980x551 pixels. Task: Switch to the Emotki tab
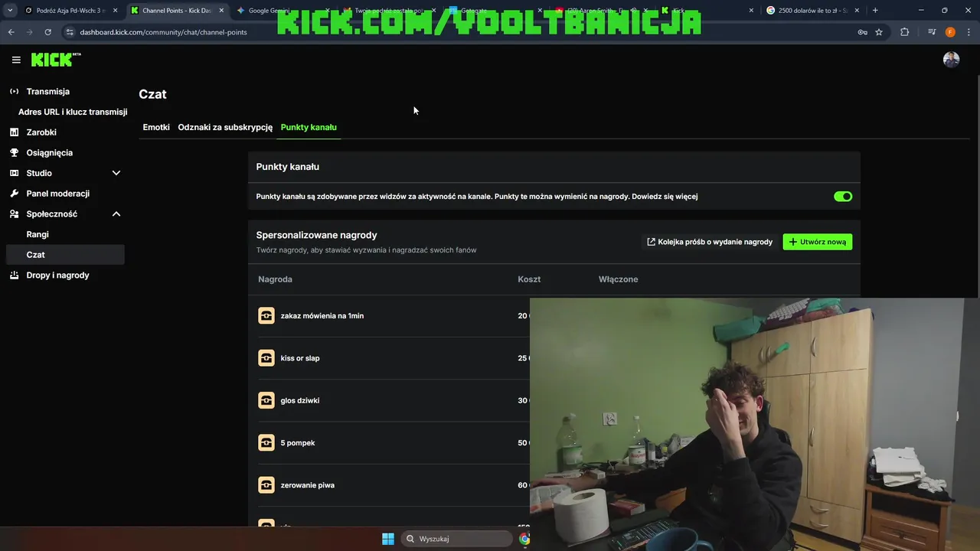coord(156,127)
